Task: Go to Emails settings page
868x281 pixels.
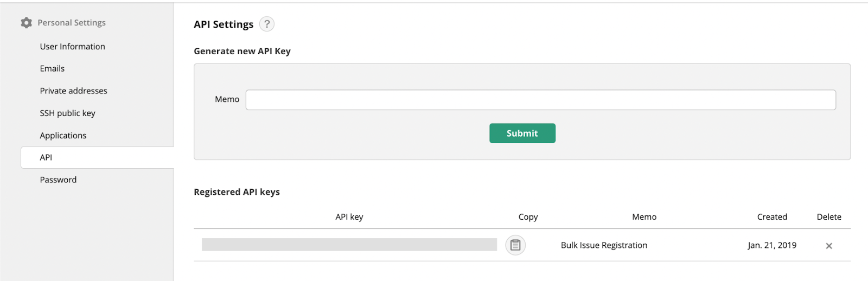Action: tap(52, 68)
